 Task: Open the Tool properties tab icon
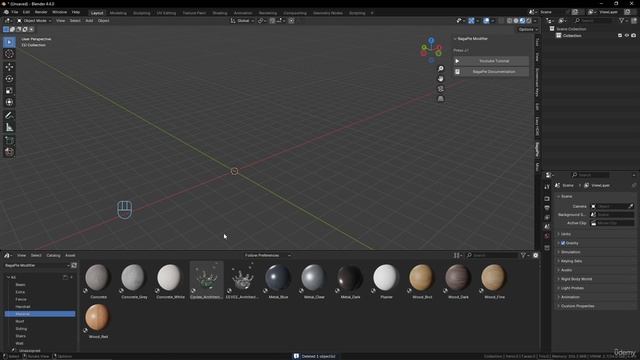click(x=547, y=187)
